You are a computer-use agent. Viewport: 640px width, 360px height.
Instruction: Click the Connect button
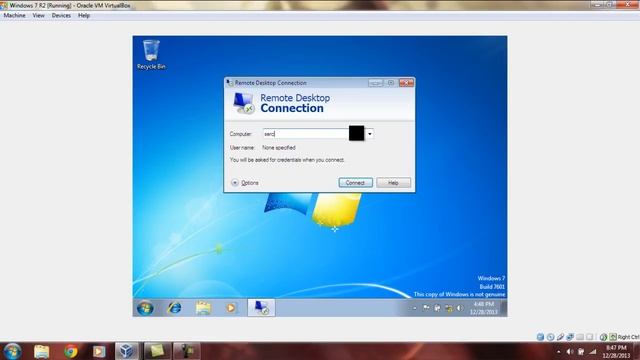[x=355, y=182]
